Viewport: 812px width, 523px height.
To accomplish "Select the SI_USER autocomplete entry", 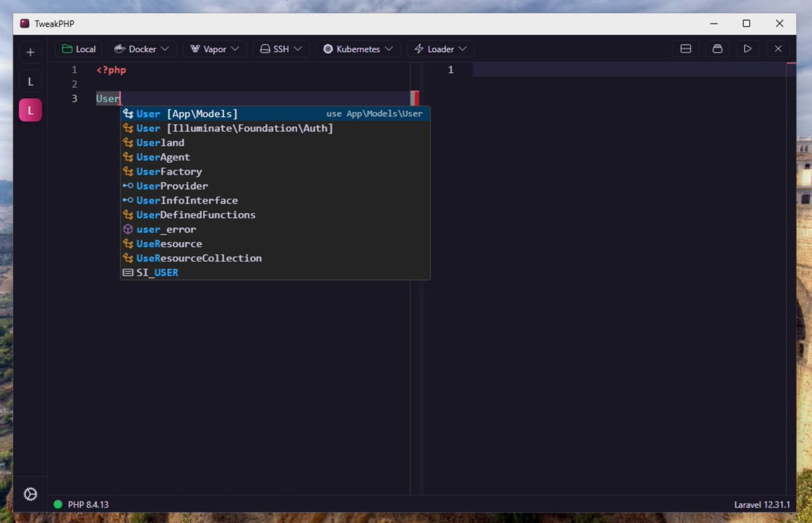I will coord(157,272).
